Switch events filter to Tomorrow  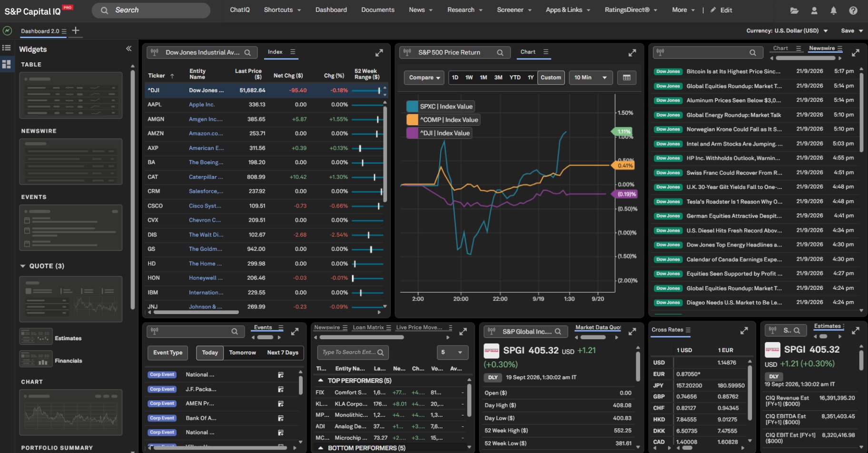242,353
